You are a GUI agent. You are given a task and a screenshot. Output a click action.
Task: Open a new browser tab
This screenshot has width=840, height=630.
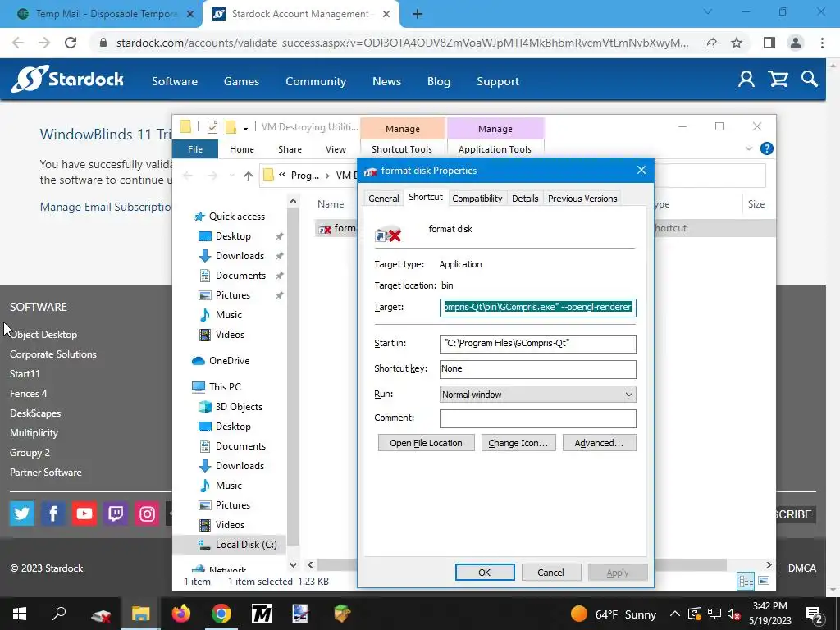pyautogui.click(x=418, y=14)
